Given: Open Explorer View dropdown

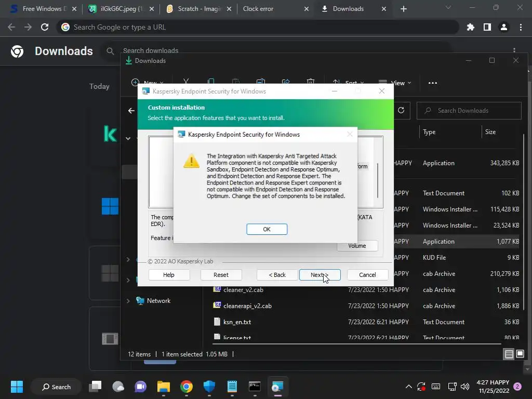Looking at the screenshot, I should point(395,83).
